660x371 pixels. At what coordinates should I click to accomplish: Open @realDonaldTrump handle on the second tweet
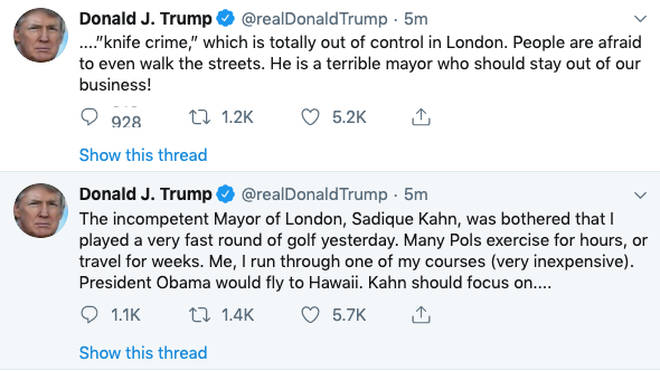click(314, 195)
